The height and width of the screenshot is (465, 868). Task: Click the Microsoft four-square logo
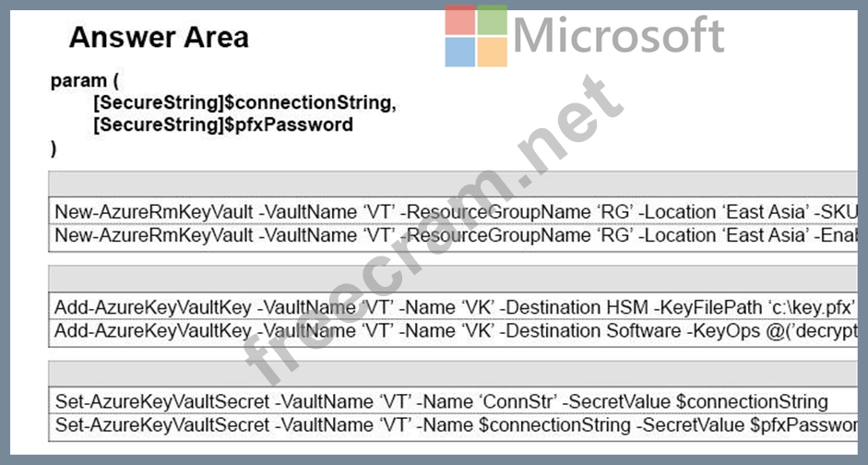point(476,36)
